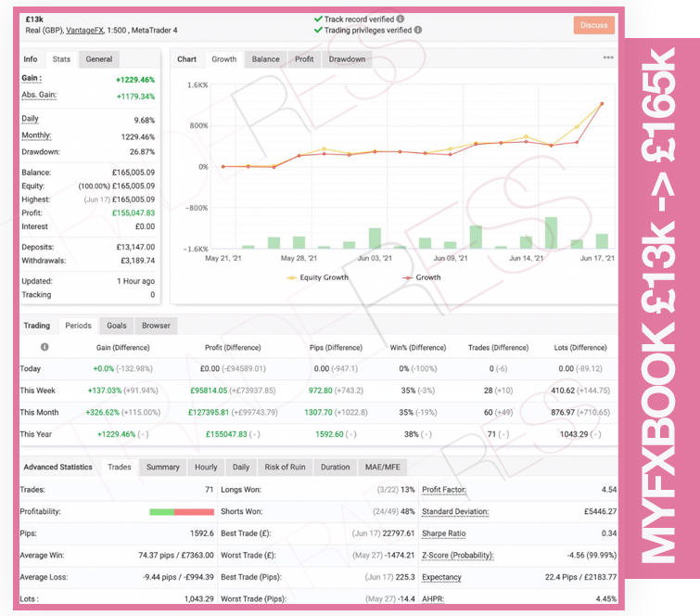Open the Goals tab in Trading section
Screen dimensions: 700x616
[x=117, y=326]
